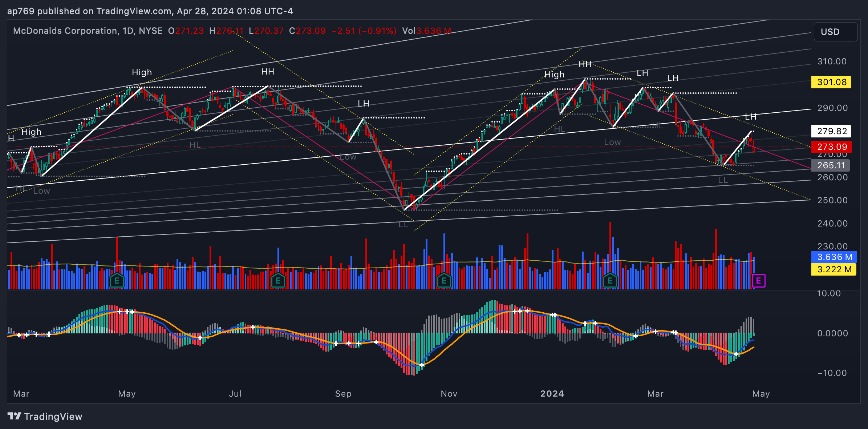Viewport: 868px width, 429px height.
Task: Click the 310.00 price axis label
Action: tap(832, 61)
